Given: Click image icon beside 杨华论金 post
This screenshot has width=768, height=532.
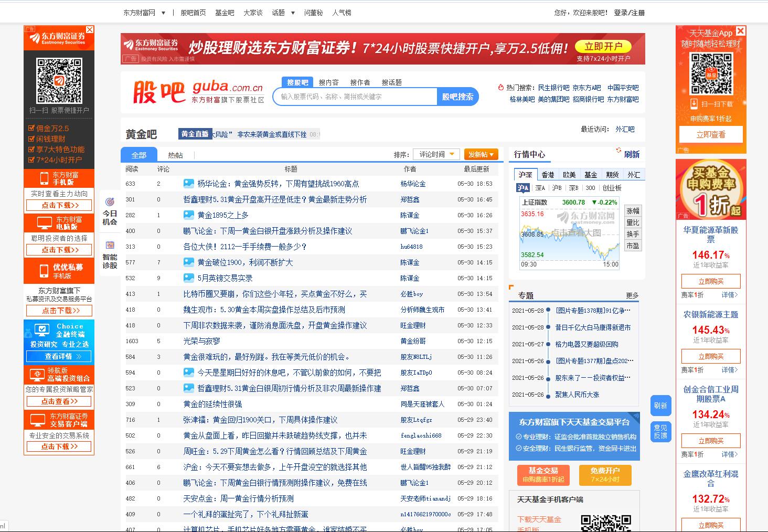Looking at the screenshot, I should 188,184.
